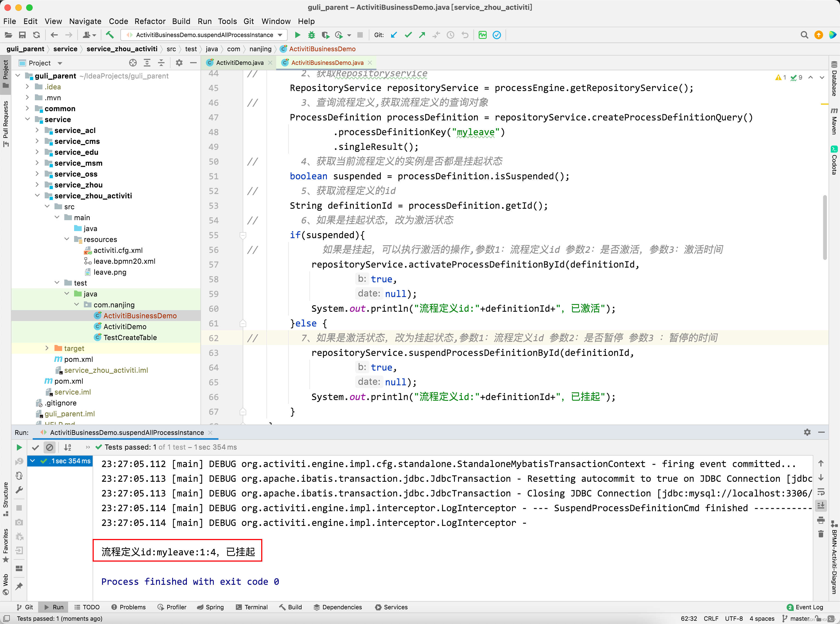Open the Refactor menu
Screen dimensions: 840x624
[150, 22]
